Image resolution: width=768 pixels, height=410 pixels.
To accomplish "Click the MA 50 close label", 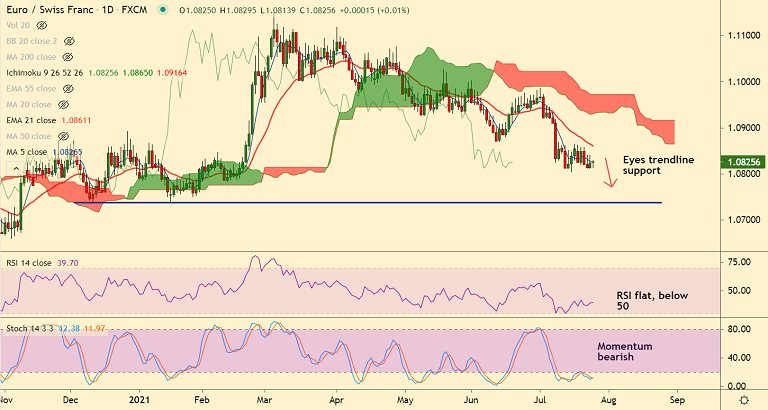I will tap(28, 136).
